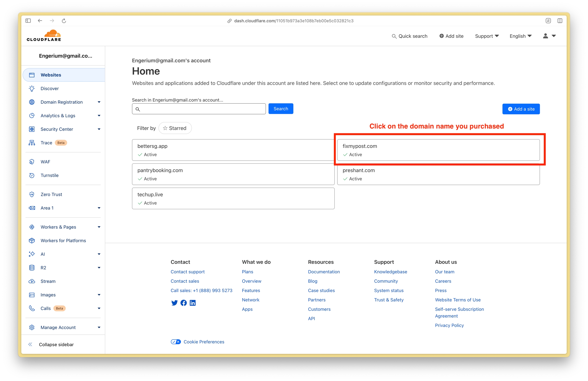Screen dimensions: 588x381
Task: Reload the page with refresh icon
Action: coord(64,21)
